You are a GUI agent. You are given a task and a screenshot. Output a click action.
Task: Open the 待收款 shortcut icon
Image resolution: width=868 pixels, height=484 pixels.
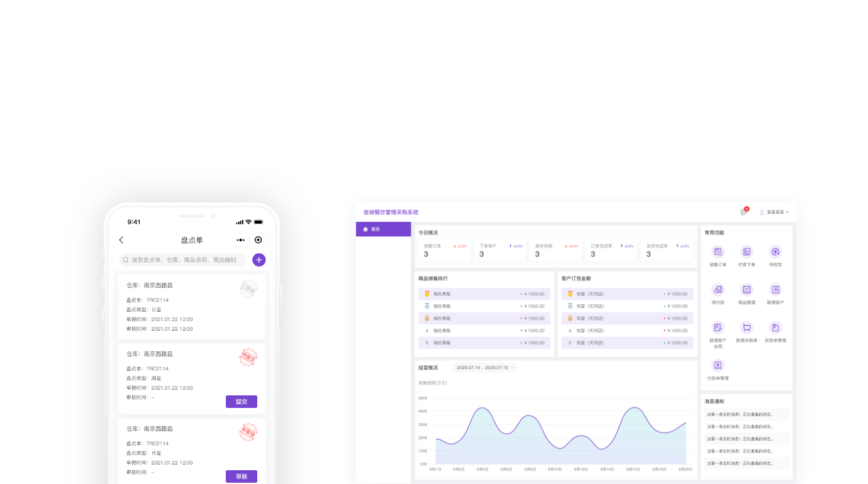[x=776, y=252]
